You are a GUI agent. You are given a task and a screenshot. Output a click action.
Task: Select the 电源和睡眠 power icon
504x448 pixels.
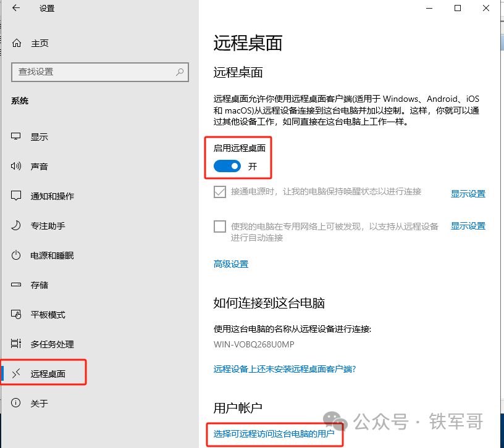pos(15,255)
